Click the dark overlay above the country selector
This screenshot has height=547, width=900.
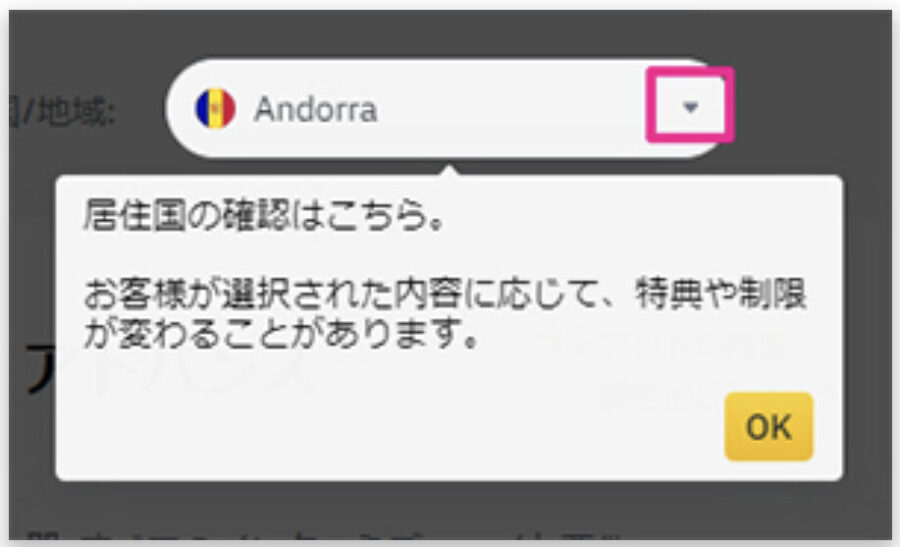[x=448, y=33]
